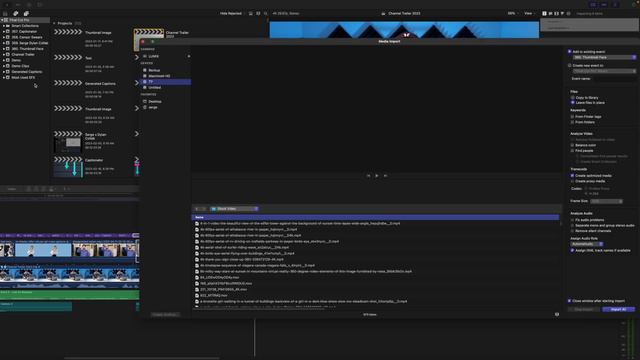Toggle Close window after starting import

point(569,301)
